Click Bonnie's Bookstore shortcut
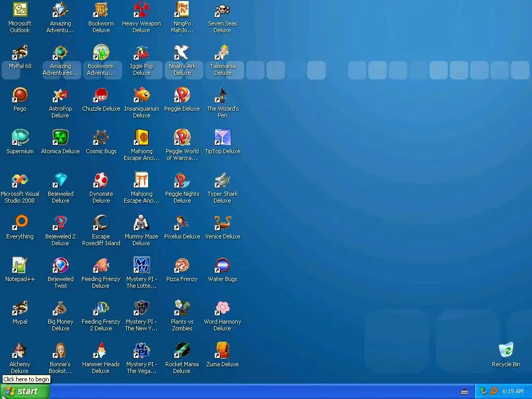 60,350
